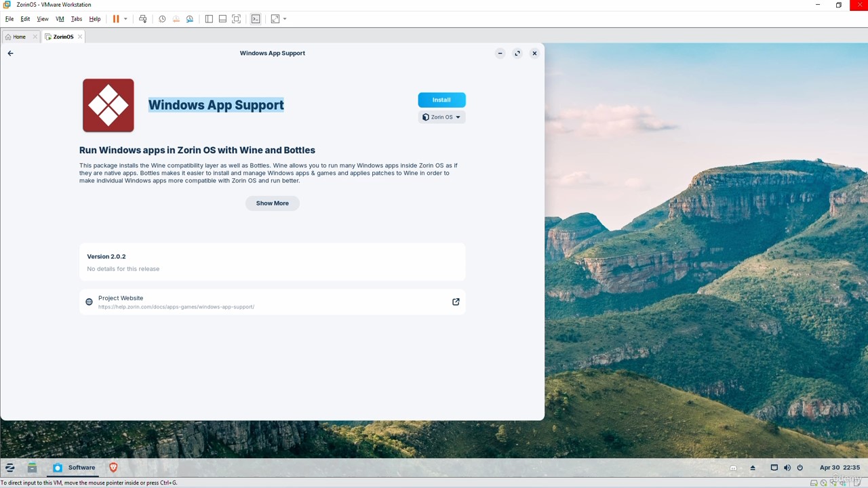The width and height of the screenshot is (868, 488).
Task: Go back with the left arrow
Action: (x=10, y=53)
